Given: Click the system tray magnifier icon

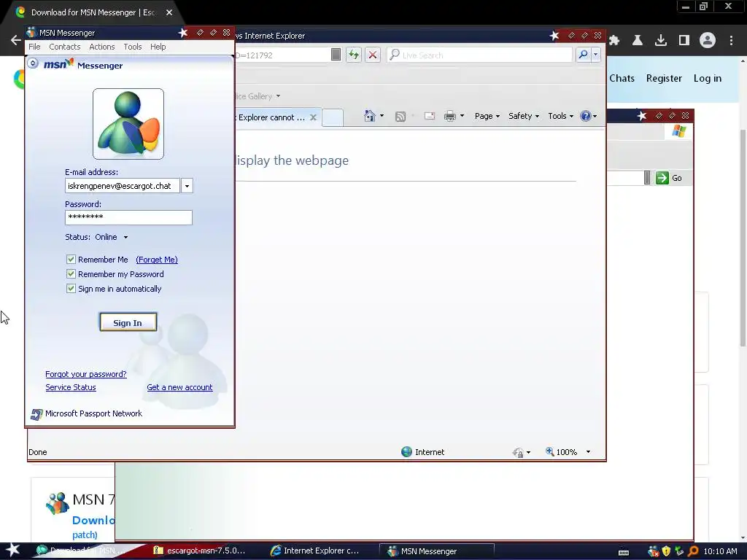Looking at the screenshot, I should [x=693, y=551].
